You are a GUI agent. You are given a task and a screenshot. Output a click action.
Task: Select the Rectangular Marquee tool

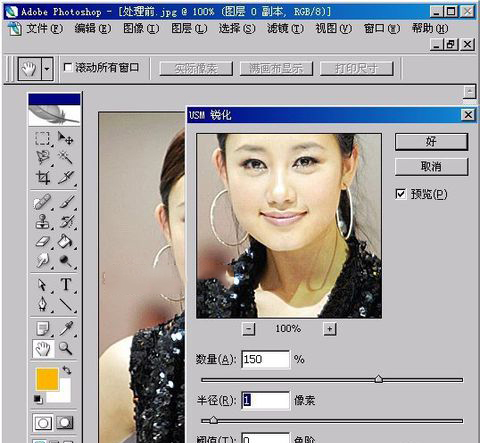[42, 138]
